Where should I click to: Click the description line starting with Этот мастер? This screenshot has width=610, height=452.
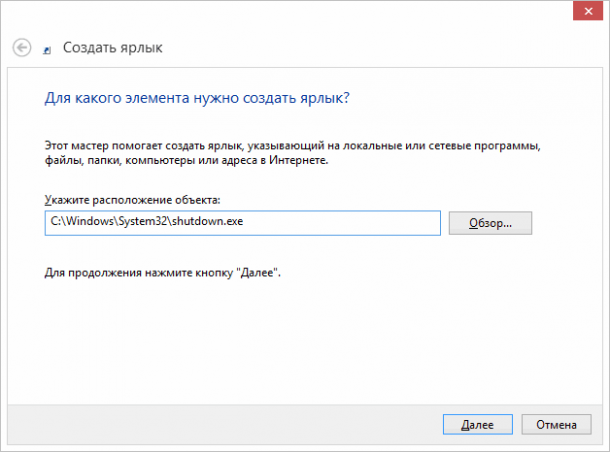click(x=290, y=145)
